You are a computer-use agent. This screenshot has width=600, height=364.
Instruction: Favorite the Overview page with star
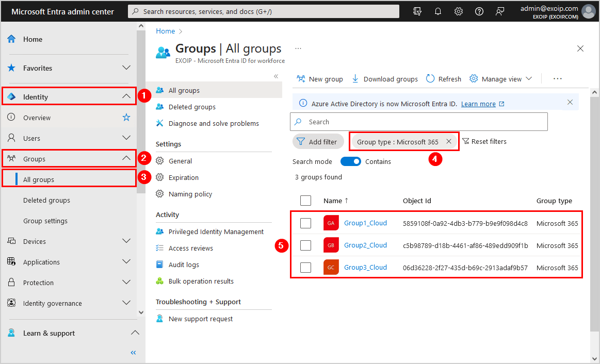tap(126, 118)
